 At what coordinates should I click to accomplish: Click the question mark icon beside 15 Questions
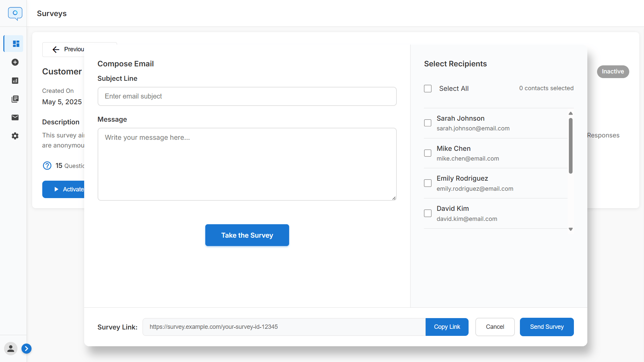click(x=47, y=166)
